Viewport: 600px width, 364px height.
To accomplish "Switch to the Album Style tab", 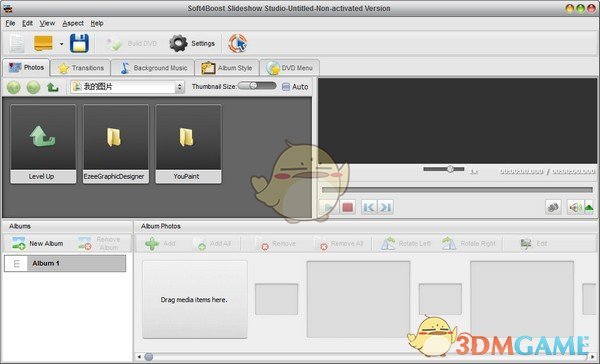I will 227,68.
